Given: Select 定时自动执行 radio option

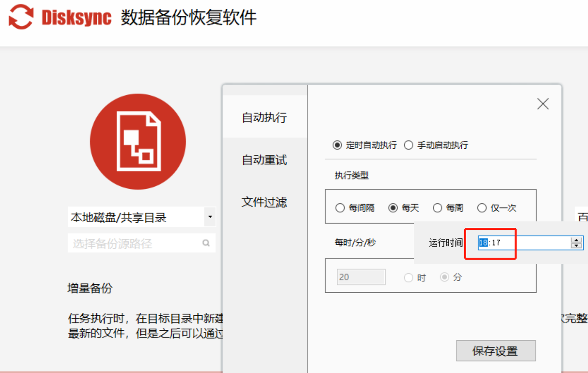Looking at the screenshot, I should pos(337,145).
